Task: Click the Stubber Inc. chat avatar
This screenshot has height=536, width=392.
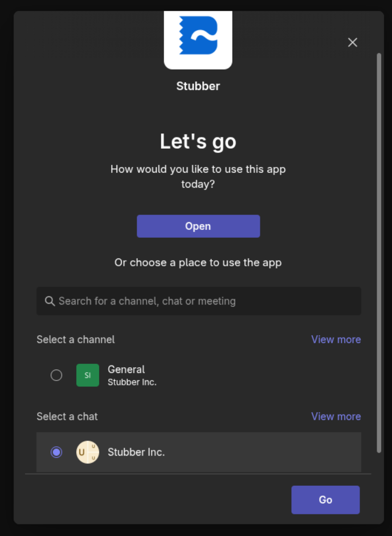Action: (88, 452)
